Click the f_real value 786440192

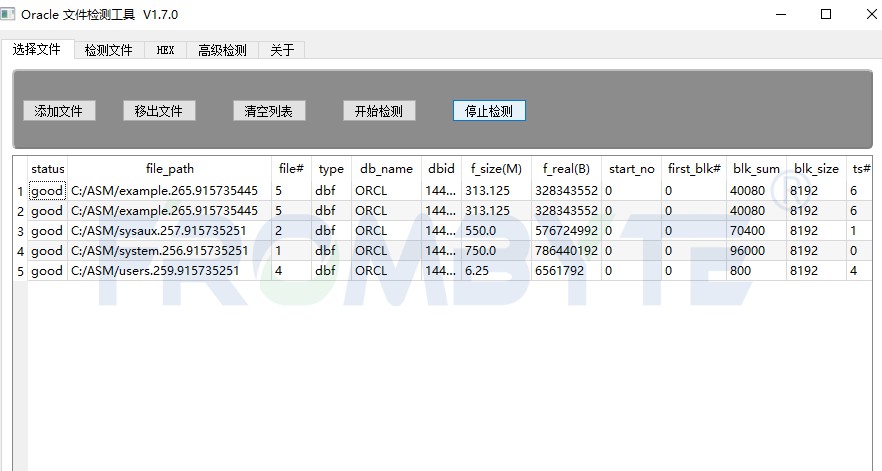tap(566, 251)
